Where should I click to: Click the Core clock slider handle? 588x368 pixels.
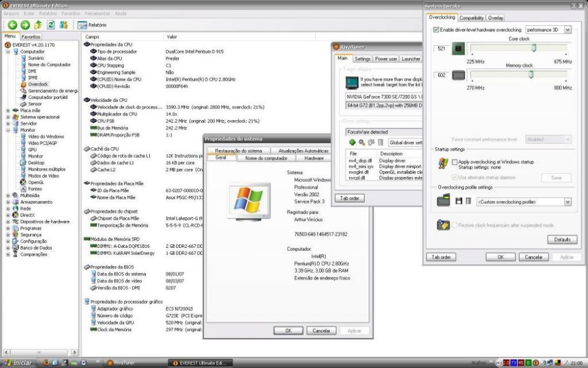(534, 48)
